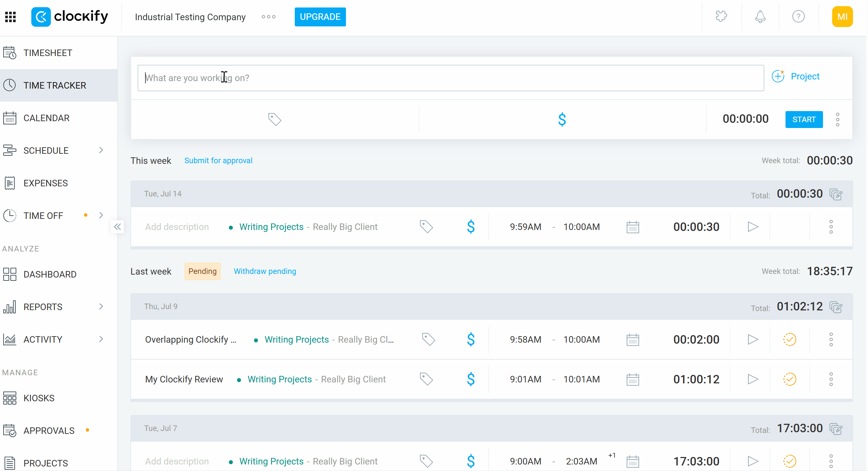Screen dimensions: 868x471
Task: Click the Pending status badge
Action: [x=202, y=271]
